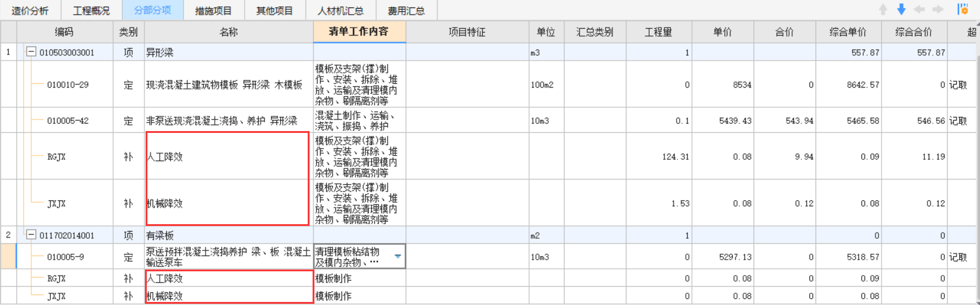The width and height of the screenshot is (980, 305).
Task: Collapse the 011702014001 item tree node
Action: tap(31, 235)
